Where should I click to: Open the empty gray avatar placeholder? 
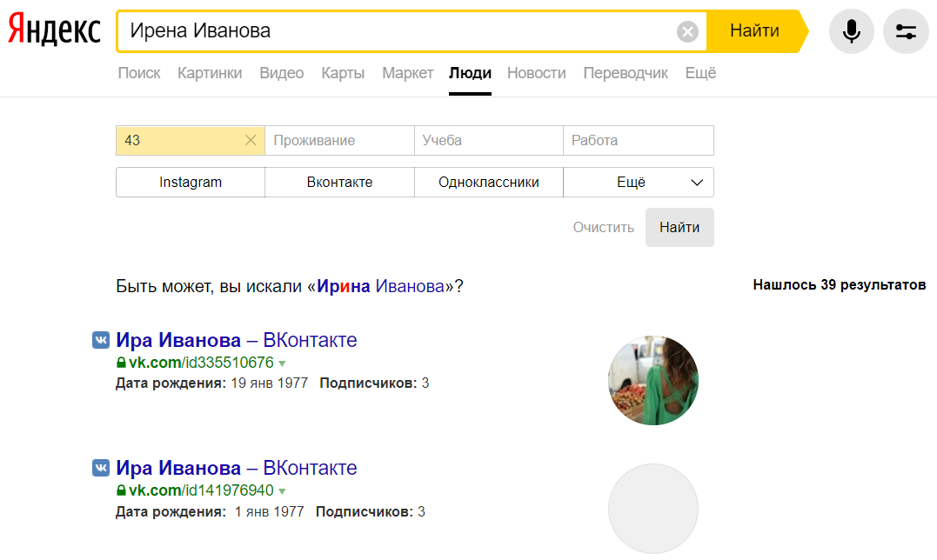tap(653, 509)
